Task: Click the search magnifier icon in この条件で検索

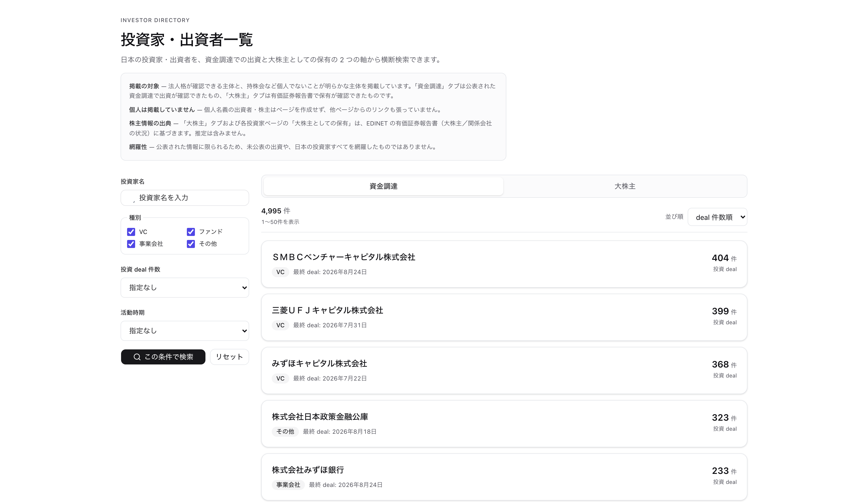Action: pos(137,357)
